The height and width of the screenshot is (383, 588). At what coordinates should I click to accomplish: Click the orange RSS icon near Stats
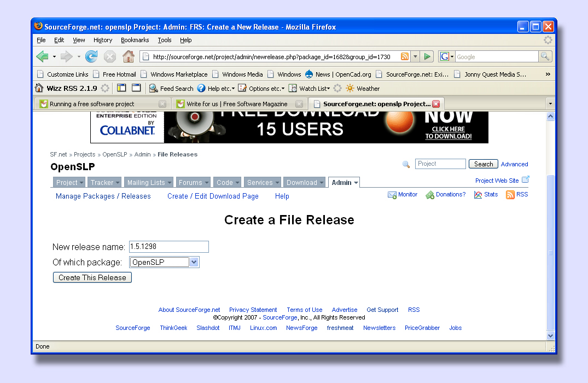tap(510, 195)
